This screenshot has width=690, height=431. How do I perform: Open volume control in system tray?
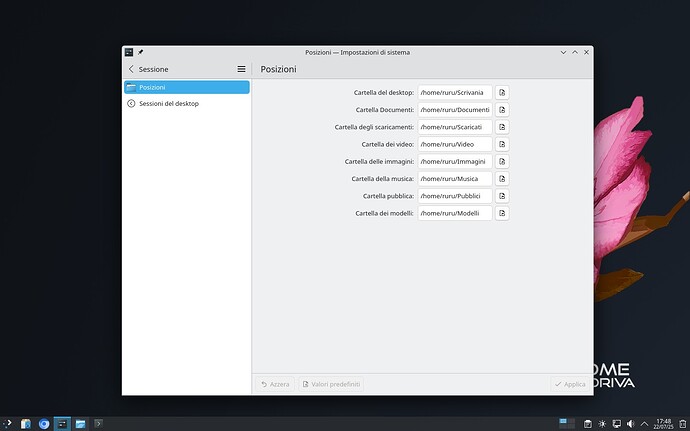tap(630, 423)
